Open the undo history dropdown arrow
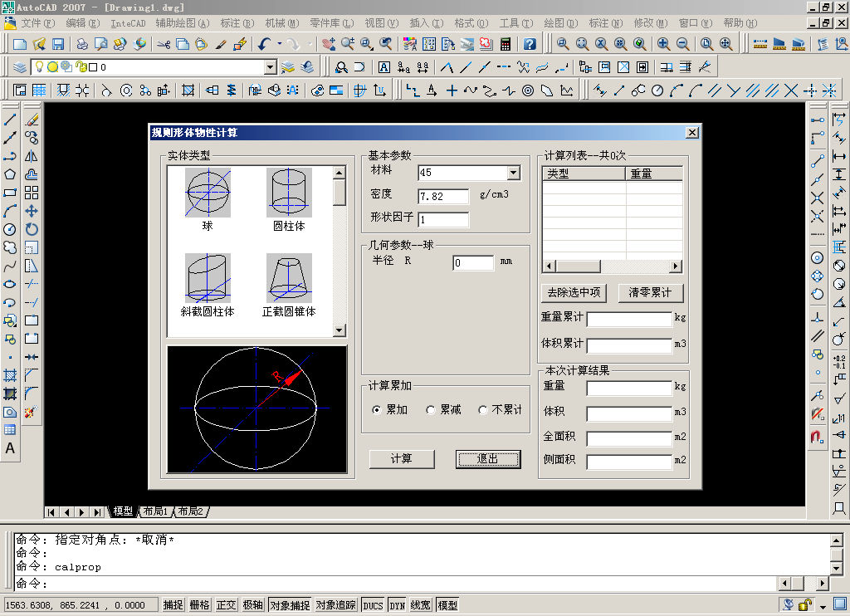850x616 pixels. [x=279, y=44]
